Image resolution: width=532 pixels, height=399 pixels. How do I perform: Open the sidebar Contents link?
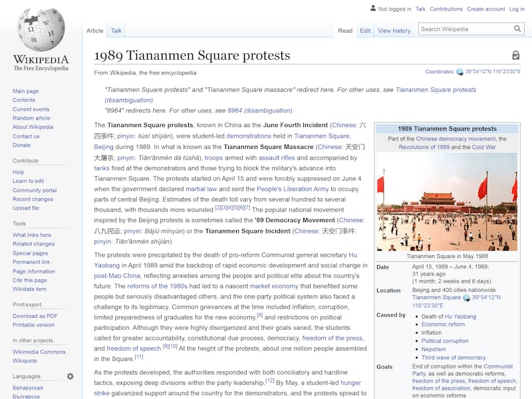click(24, 100)
